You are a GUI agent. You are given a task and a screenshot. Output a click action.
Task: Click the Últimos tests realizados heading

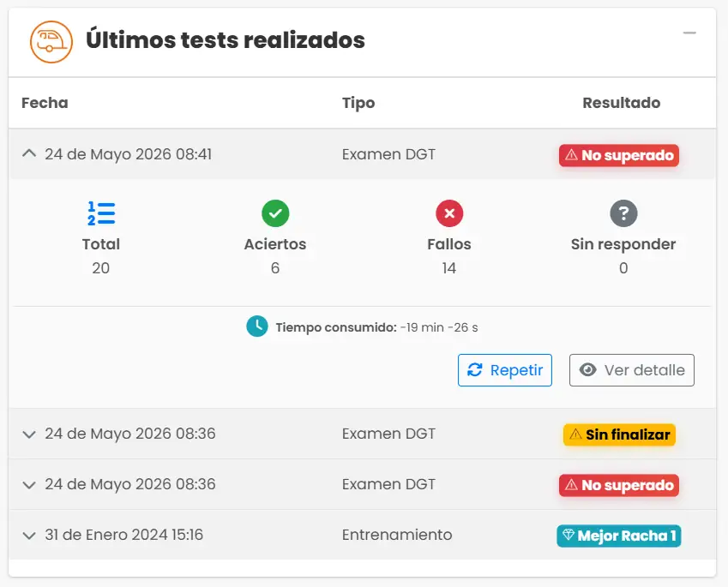pos(226,40)
